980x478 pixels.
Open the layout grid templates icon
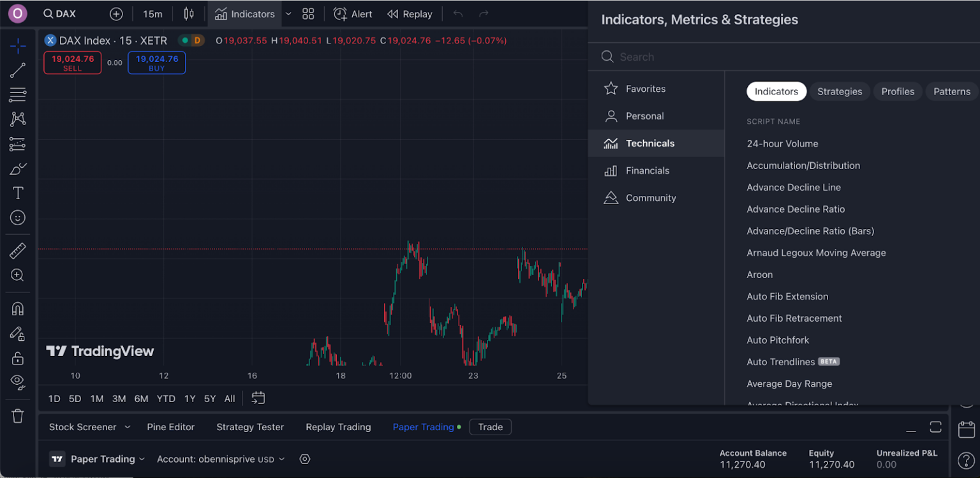coord(308,14)
